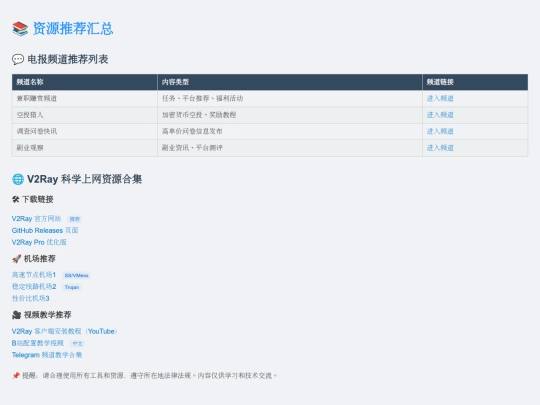Click the camera icon beside 视频教学推荐
Screen dimensions: 540x405
pyautogui.click(x=16, y=315)
